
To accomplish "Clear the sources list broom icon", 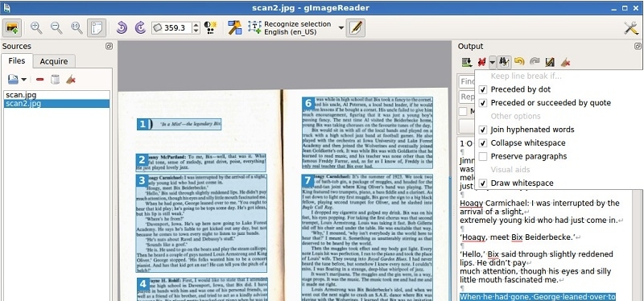I will (71, 80).
